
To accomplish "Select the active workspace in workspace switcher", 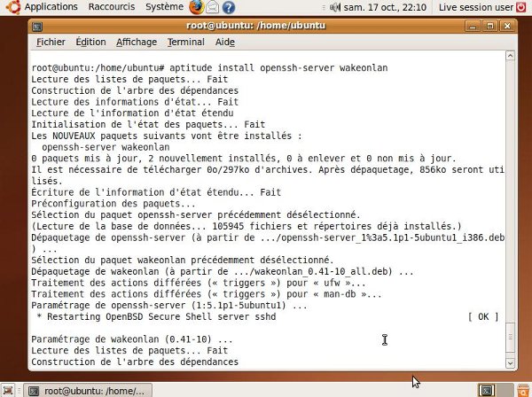I will [x=487, y=390].
